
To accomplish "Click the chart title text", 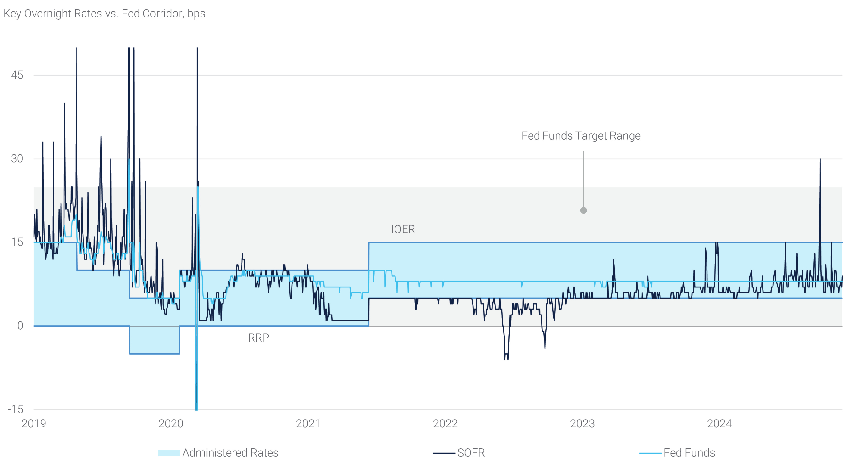I will (104, 14).
